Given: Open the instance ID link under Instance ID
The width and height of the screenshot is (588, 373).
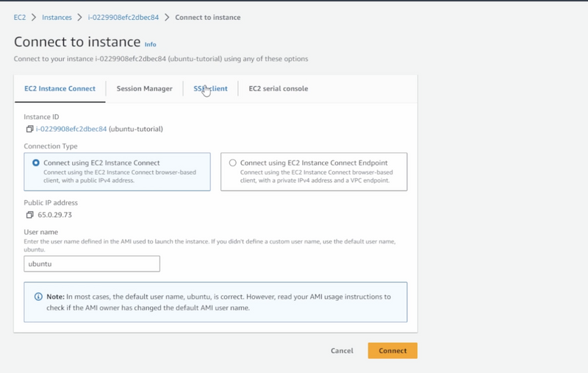Looking at the screenshot, I should [71, 129].
